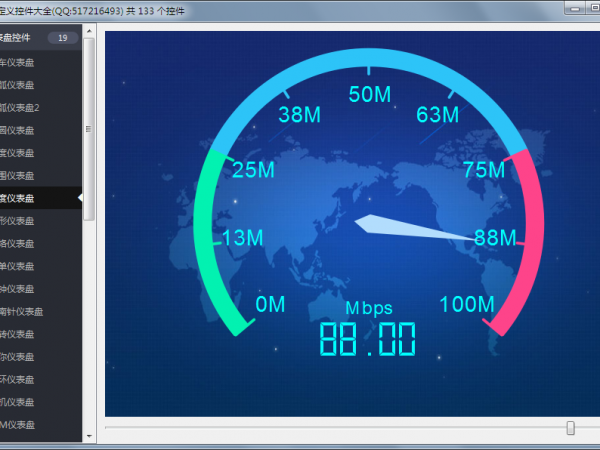Click the sidebar vertical scrollbar thumb
Image resolution: width=600 pixels, height=450 pixels.
pyautogui.click(x=89, y=128)
